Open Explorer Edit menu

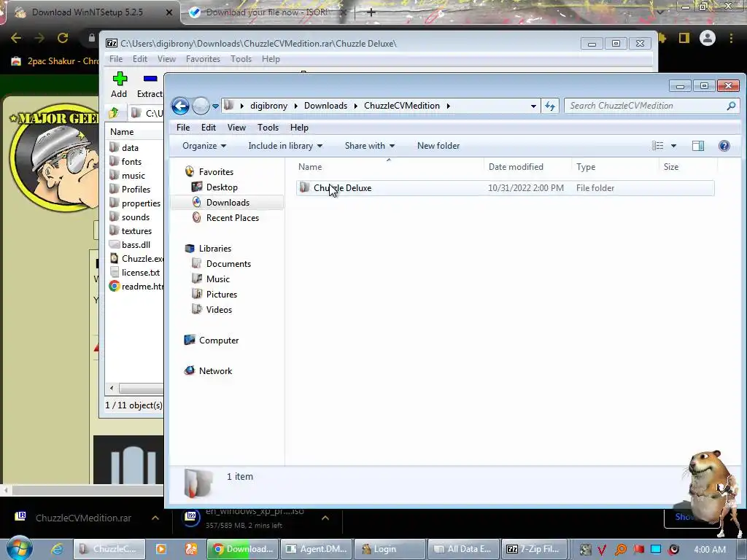[208, 128]
